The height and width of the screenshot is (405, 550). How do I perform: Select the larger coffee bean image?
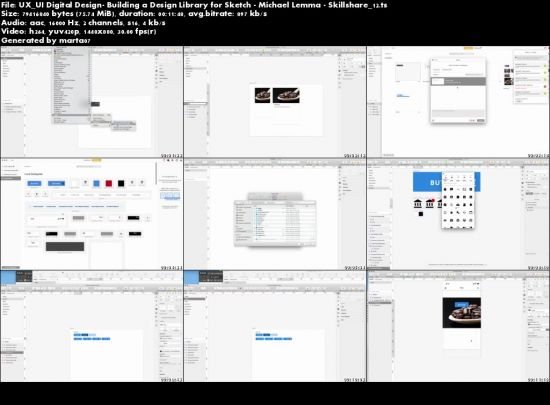286,95
